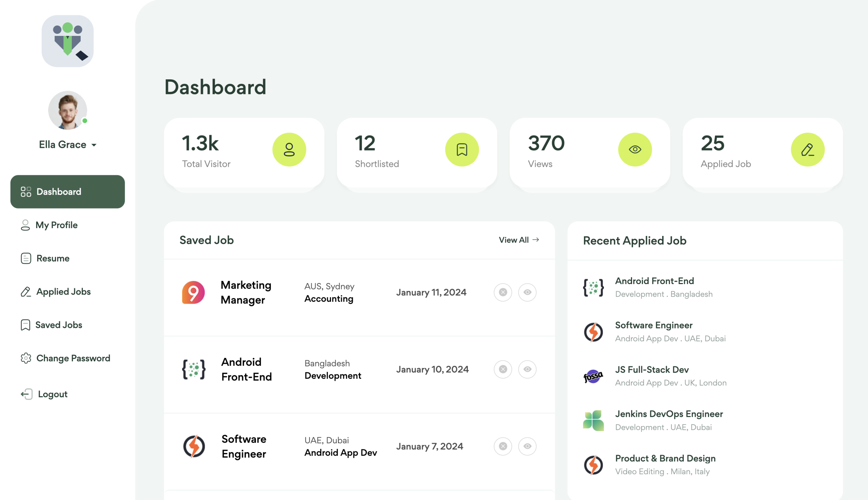
Task: Click Logout in the sidebar
Action: (x=52, y=394)
